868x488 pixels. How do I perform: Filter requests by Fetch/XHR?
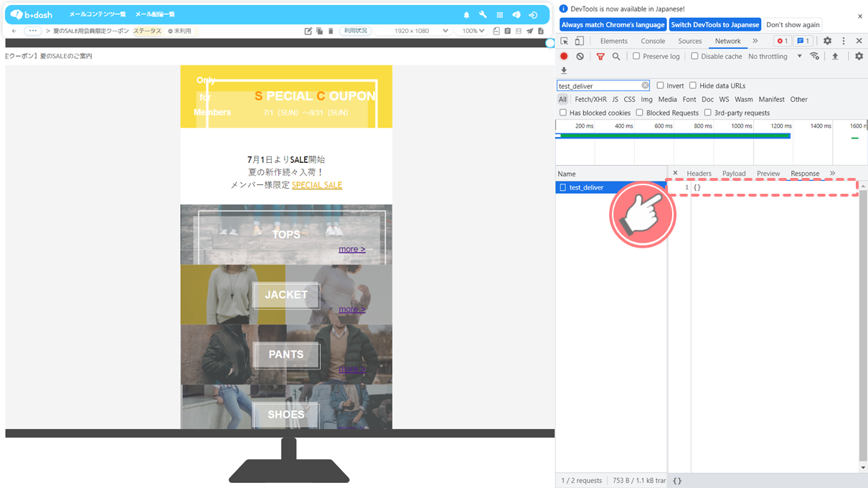(591, 99)
